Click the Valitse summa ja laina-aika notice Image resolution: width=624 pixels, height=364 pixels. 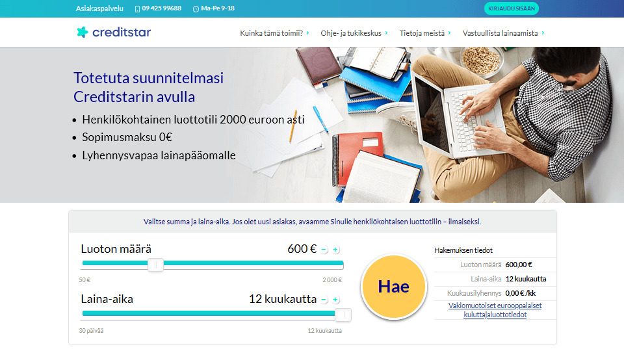[313, 222]
